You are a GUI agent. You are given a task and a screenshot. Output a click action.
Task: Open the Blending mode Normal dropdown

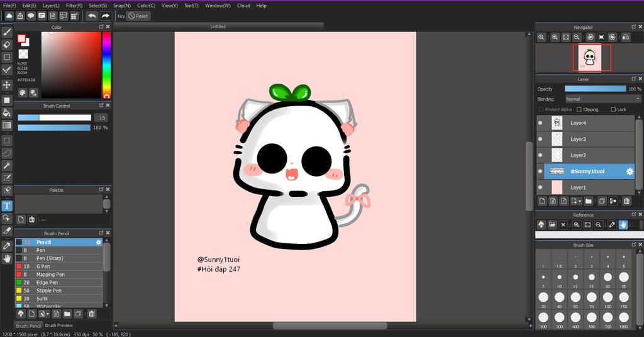point(603,99)
